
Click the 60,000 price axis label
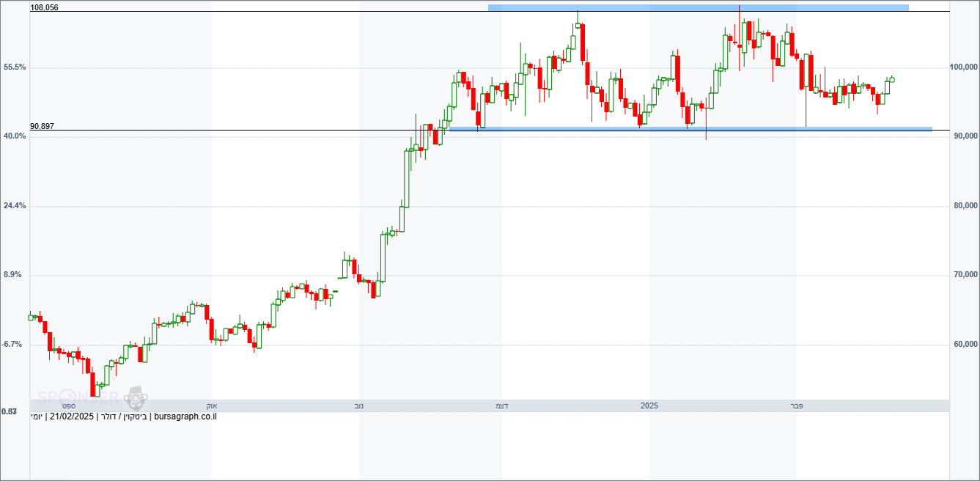coord(963,344)
